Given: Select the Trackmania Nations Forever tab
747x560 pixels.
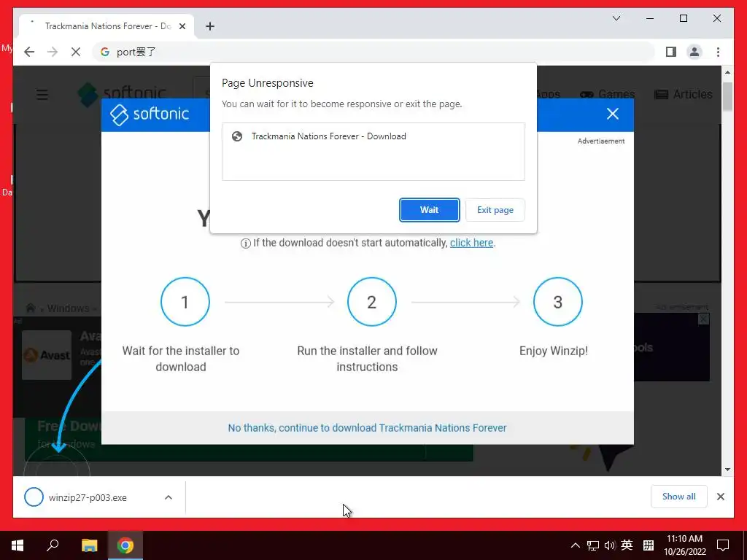Looking at the screenshot, I should pos(107,26).
